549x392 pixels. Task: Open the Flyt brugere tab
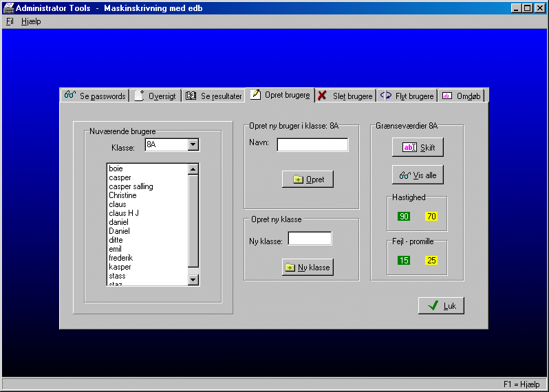(x=407, y=96)
